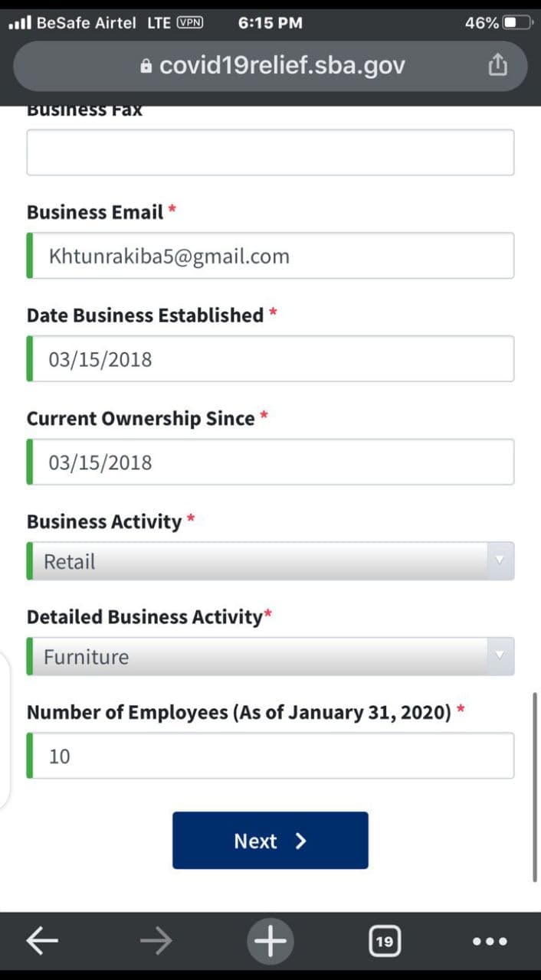Click the arrow on the Furniture dropdown

point(500,656)
